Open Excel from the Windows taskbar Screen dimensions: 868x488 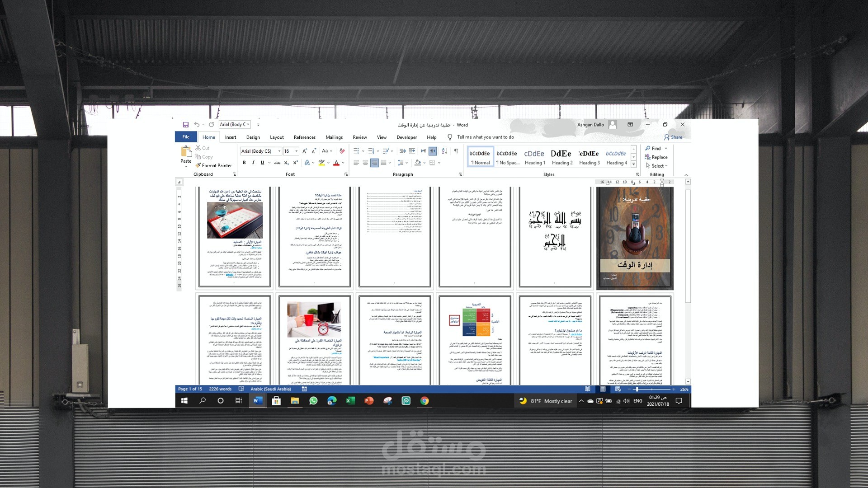click(350, 401)
